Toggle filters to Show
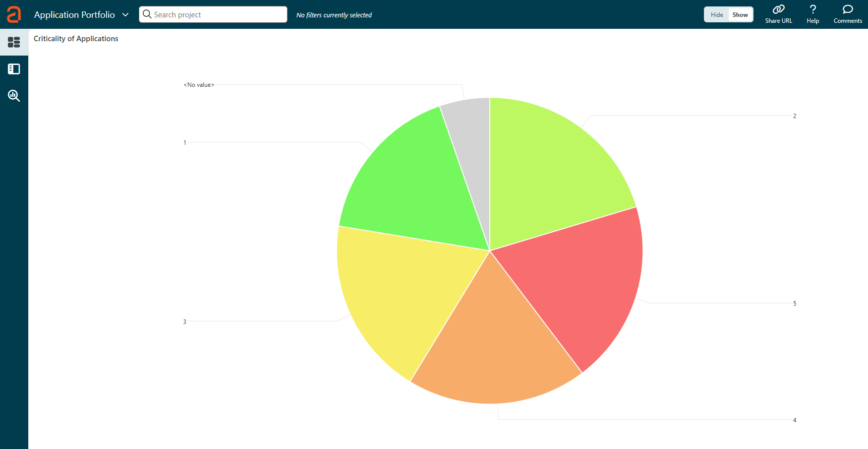Image resolution: width=868 pixels, height=449 pixels. 740,15
